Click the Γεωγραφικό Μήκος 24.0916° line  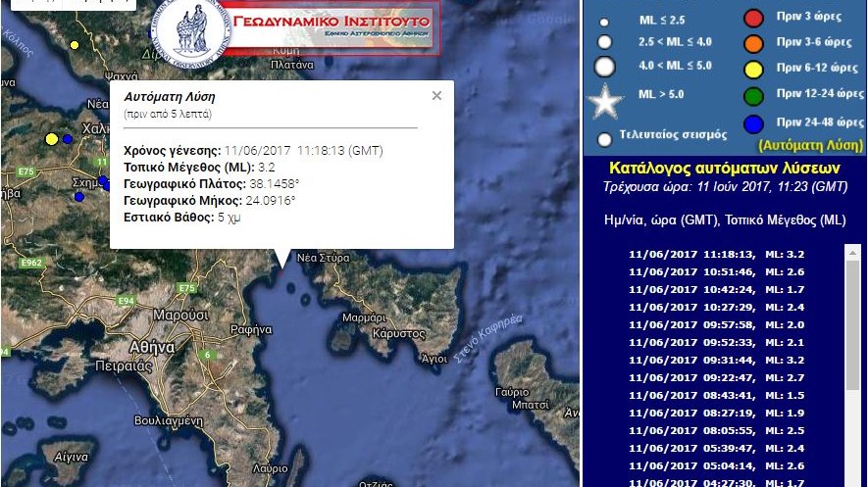click(209, 201)
